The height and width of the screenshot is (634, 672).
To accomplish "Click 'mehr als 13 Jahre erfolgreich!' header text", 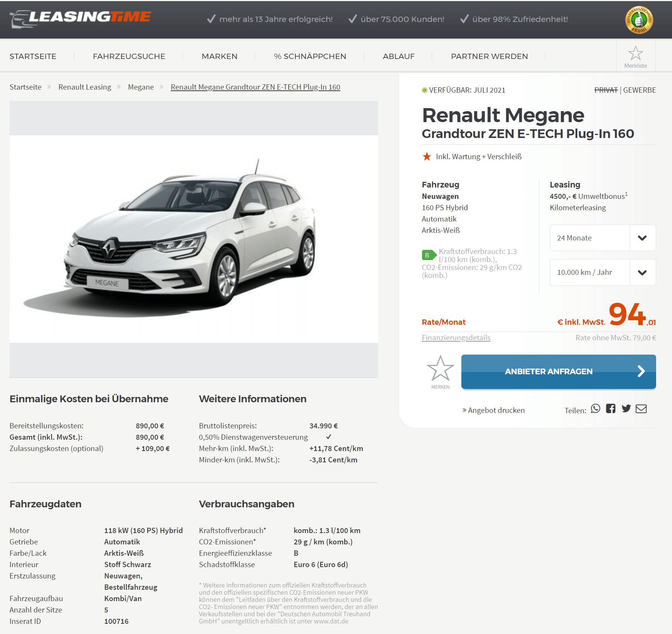I will coord(276,19).
